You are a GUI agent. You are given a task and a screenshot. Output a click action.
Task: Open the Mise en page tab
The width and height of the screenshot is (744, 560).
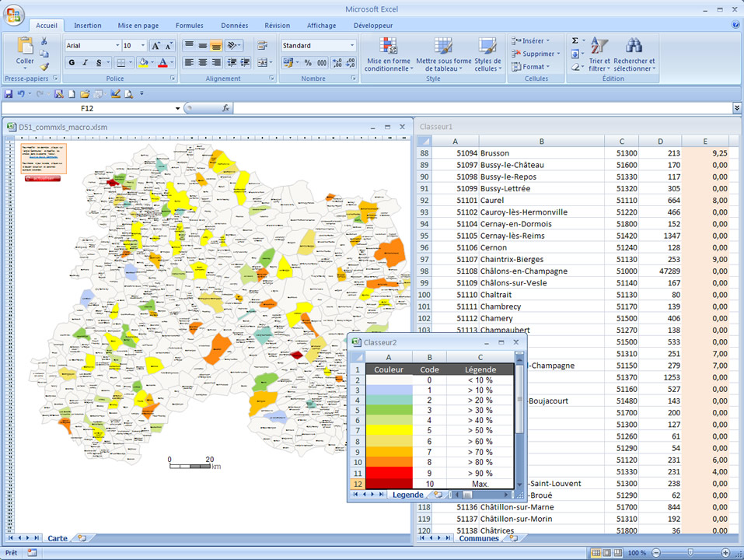138,26
